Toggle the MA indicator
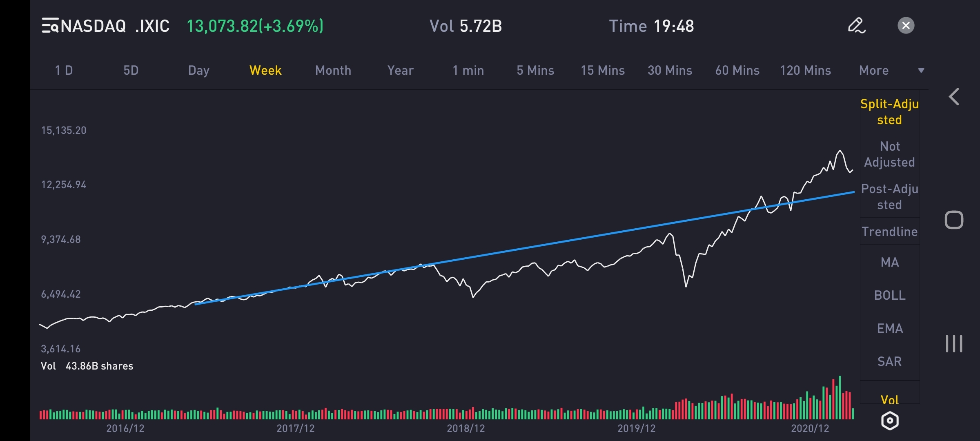The image size is (980, 441). [x=890, y=262]
